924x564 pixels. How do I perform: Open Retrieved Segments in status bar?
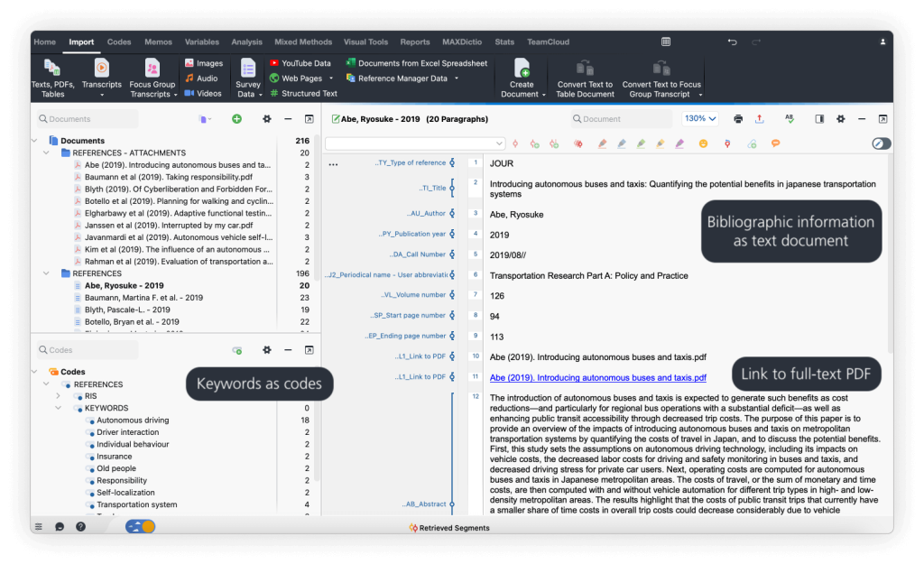(449, 528)
